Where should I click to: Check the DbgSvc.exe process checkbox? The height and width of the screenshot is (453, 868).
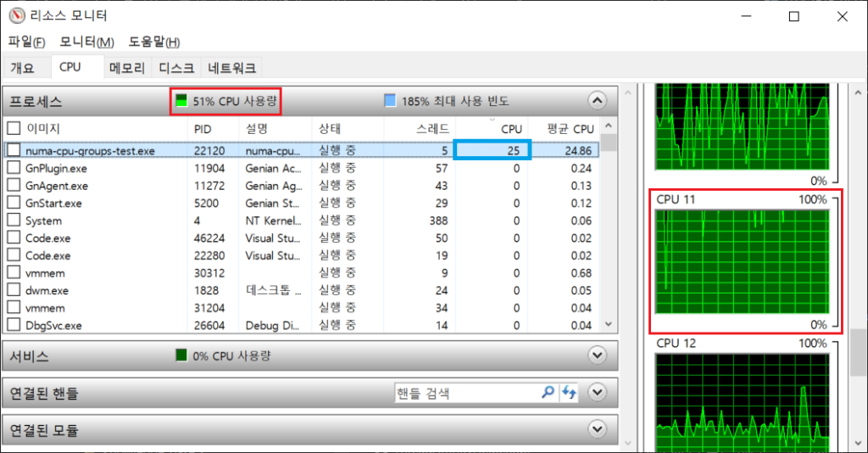(x=14, y=325)
